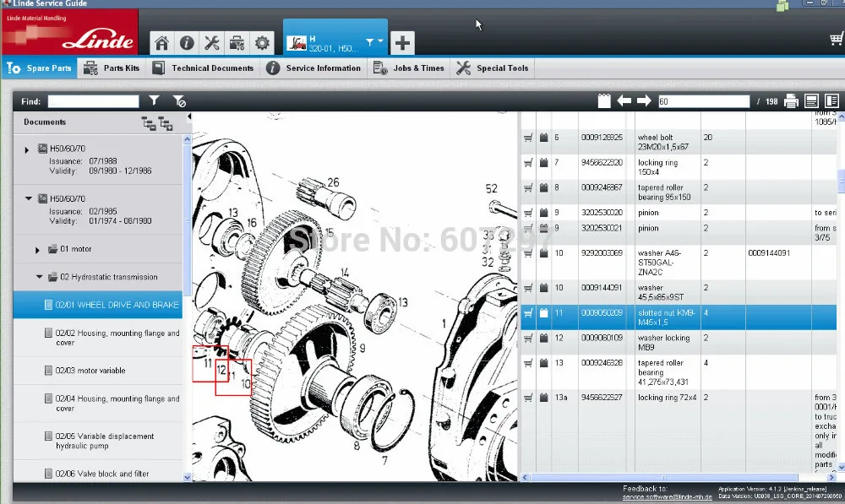
Task: Open notes icon for locking ring 72x4
Action: (x=543, y=398)
